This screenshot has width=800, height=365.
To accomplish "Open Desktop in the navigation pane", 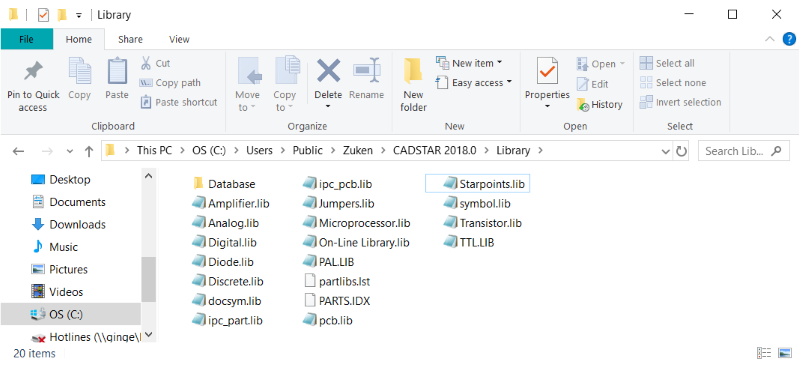I will [61, 180].
